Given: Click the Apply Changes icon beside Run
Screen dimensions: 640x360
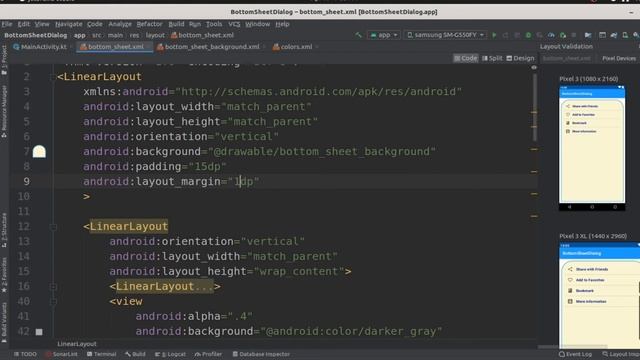Looking at the screenshot, I should coord(505,35).
